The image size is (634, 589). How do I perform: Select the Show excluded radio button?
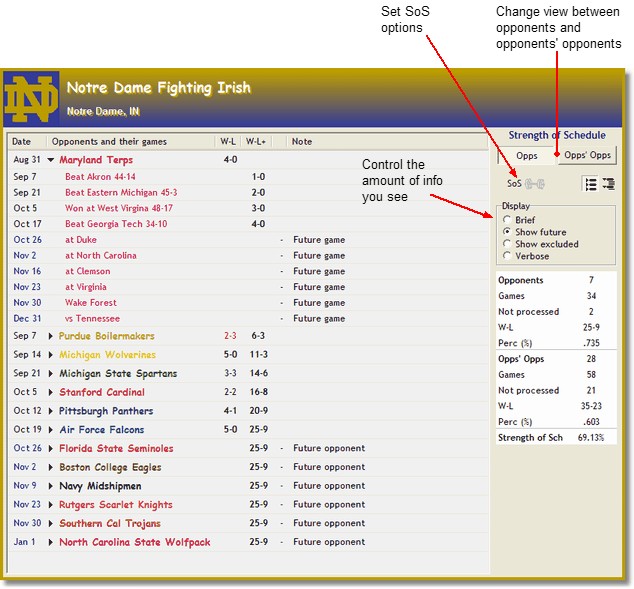(507, 244)
